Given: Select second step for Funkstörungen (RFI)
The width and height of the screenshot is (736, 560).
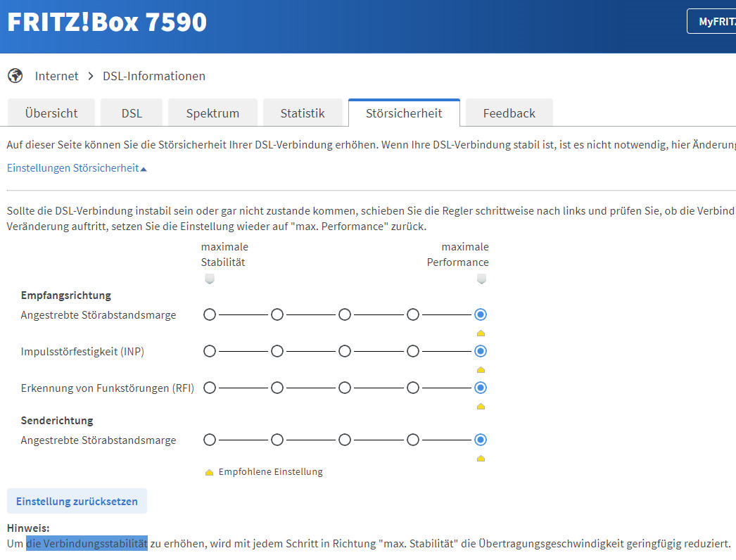Looking at the screenshot, I should coord(277,388).
